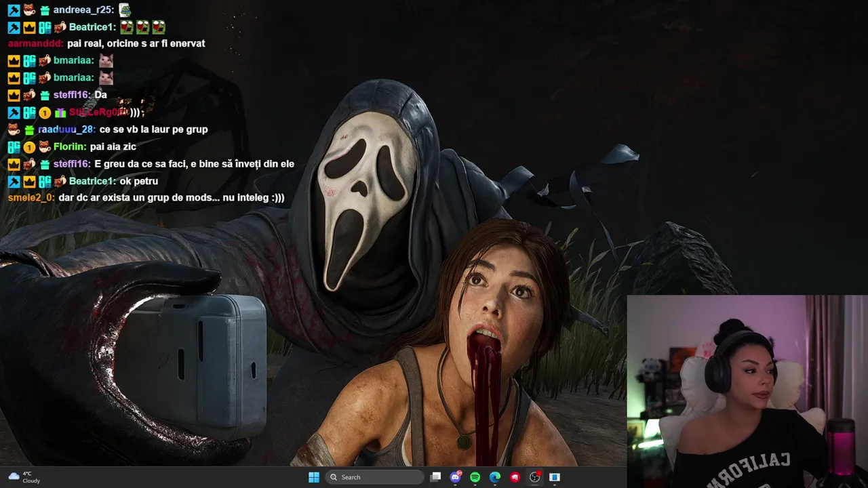
Task: Switch to OBS Studio on the taskbar
Action: click(x=534, y=477)
